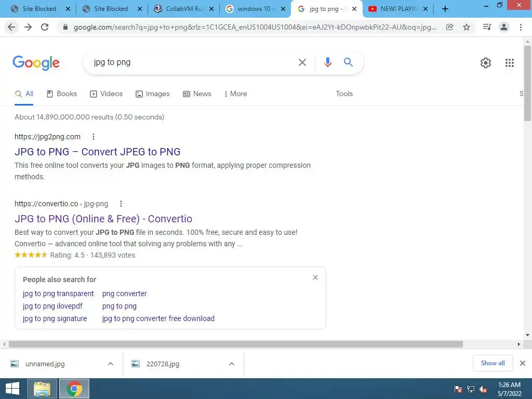Open JPG to PNG Convertio result
The width and height of the screenshot is (532, 399).
(x=103, y=219)
